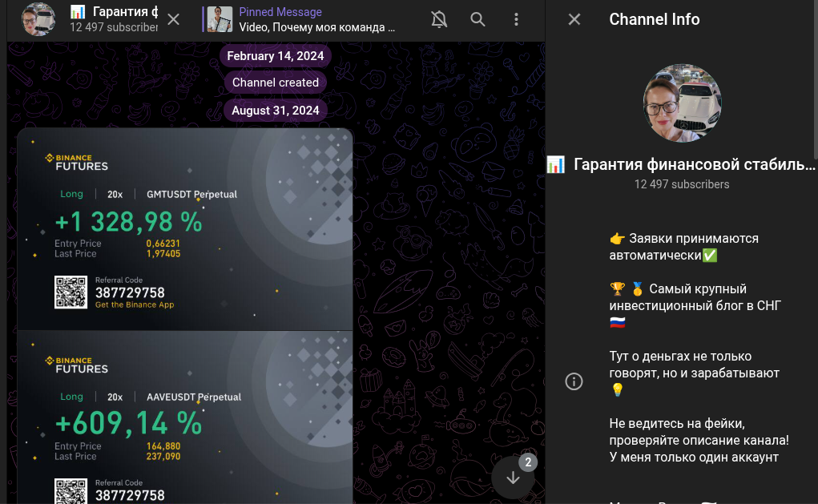Image resolution: width=818 pixels, height=504 pixels.
Task: Open the three-dot more options menu
Action: [x=516, y=19]
